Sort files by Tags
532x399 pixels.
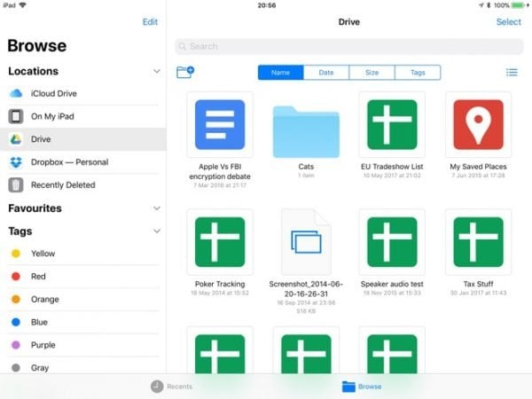point(418,73)
